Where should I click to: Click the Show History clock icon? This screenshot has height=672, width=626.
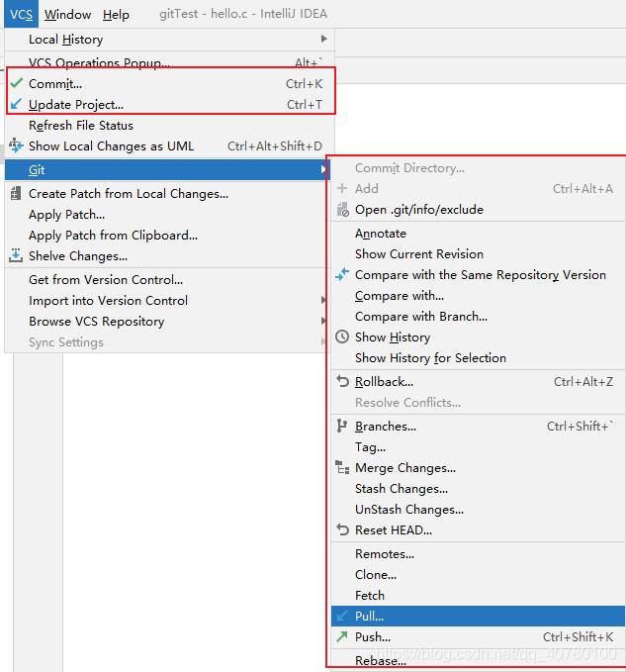tap(342, 336)
